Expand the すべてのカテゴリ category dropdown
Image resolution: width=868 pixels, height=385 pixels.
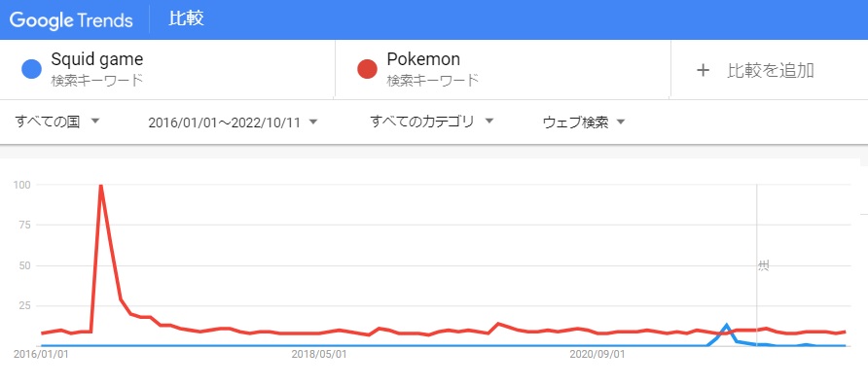(x=431, y=122)
